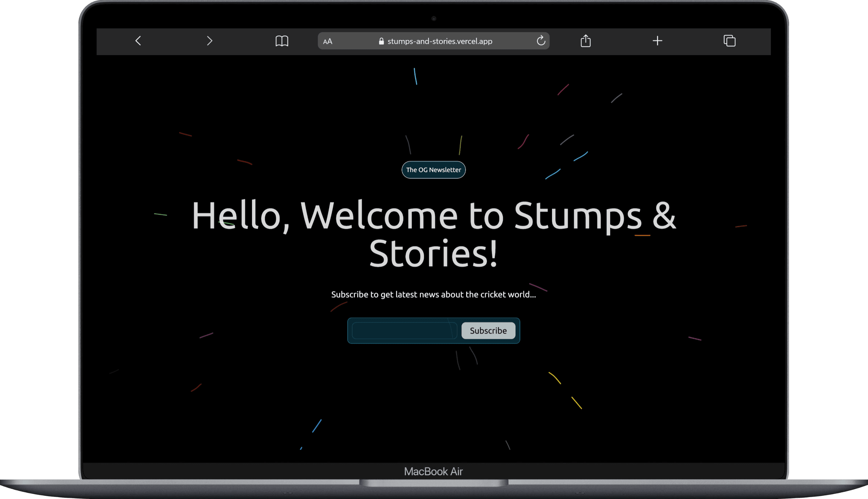Open the tab overview icon
Viewport: 868px width, 499px height.
pos(730,41)
